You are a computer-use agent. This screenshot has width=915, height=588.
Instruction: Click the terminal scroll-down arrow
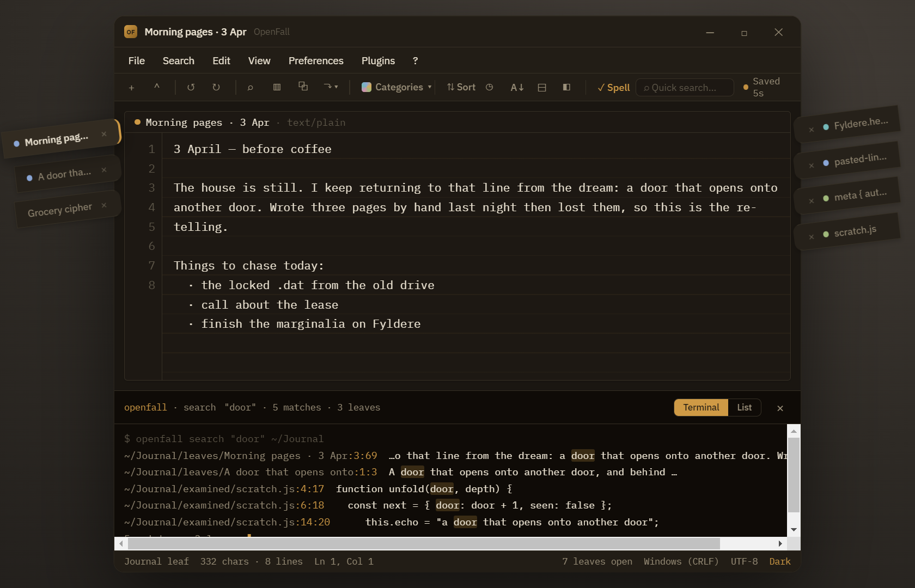tap(794, 530)
